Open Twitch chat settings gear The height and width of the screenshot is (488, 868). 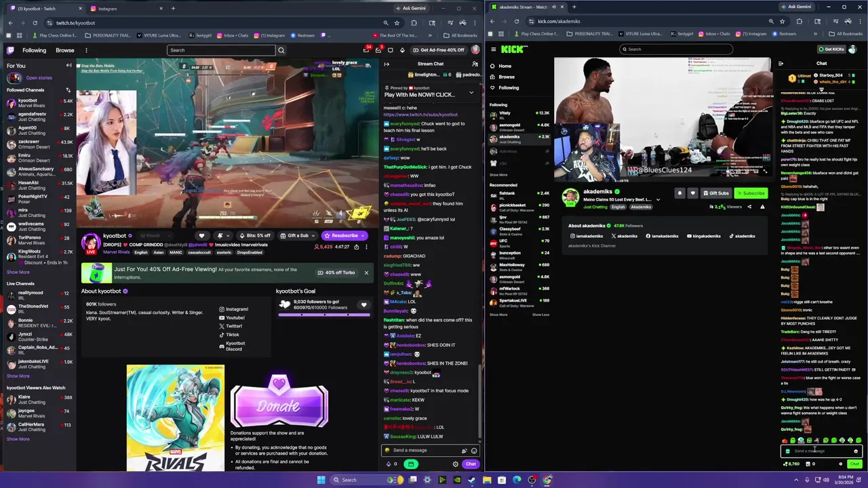(x=455, y=464)
